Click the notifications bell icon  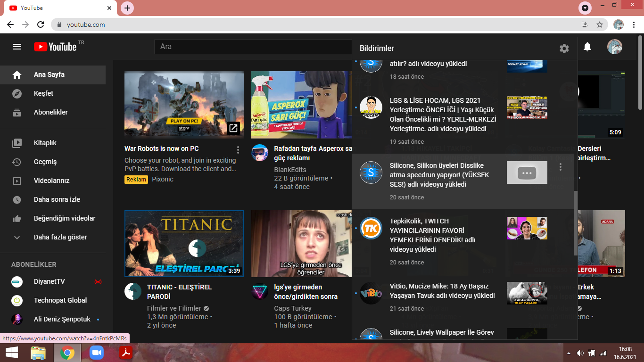tap(587, 47)
